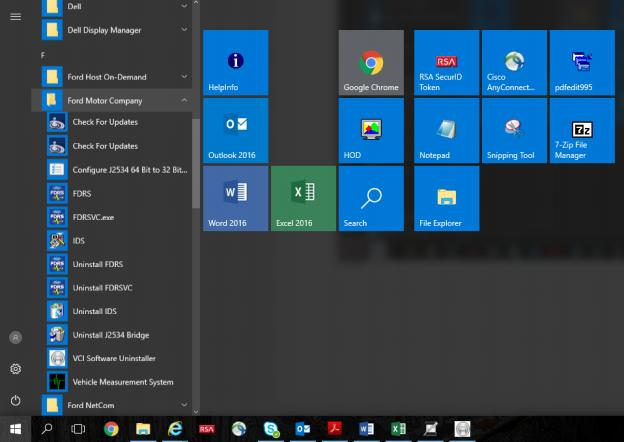
Task: Open the user account button
Action: click(x=16, y=338)
